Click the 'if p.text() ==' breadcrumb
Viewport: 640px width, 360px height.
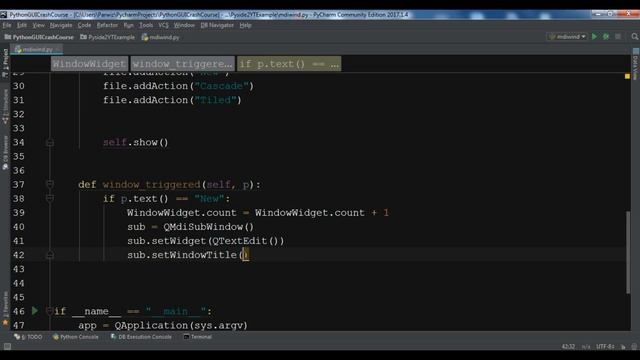click(289, 64)
